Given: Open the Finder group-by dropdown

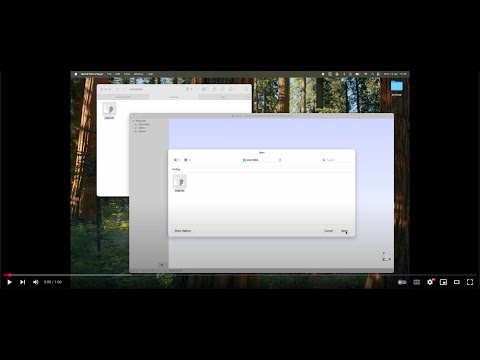Looking at the screenshot, I should coord(204,89).
